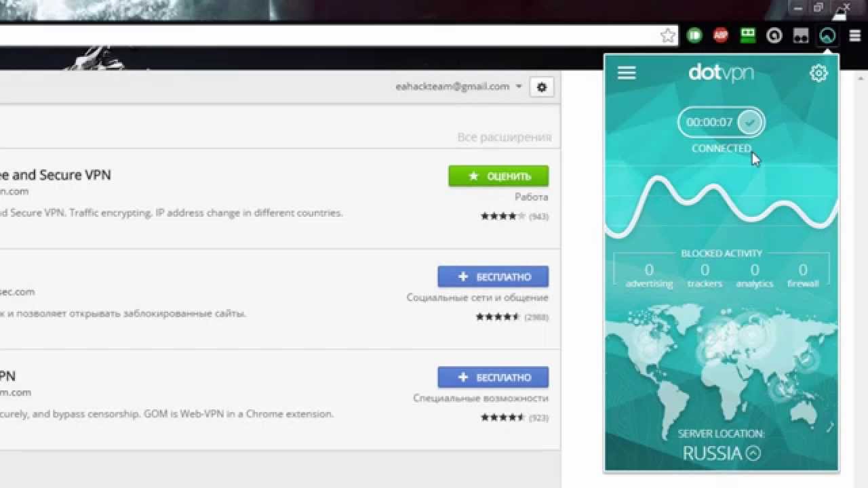
Task: Click the CONNECTED status label
Action: coord(722,148)
